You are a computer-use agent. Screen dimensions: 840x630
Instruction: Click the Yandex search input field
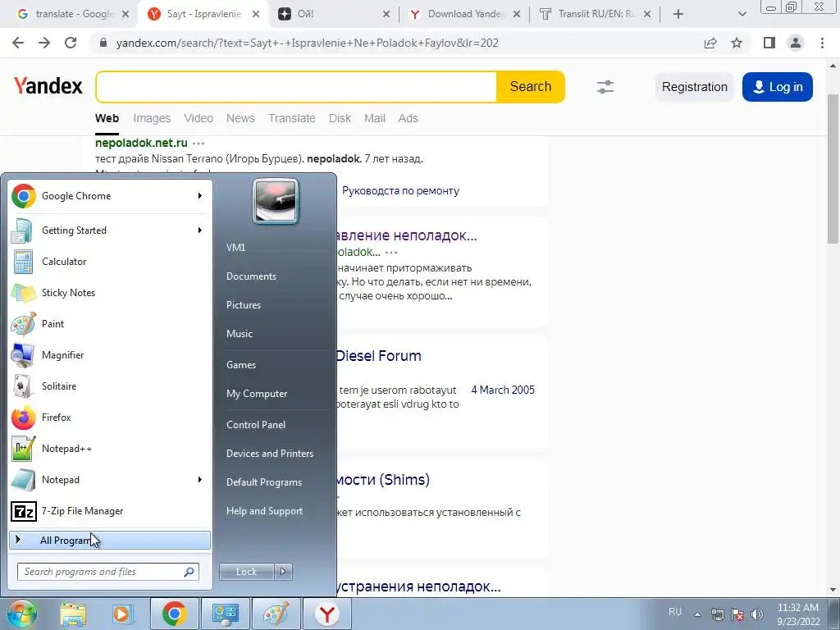(x=296, y=87)
